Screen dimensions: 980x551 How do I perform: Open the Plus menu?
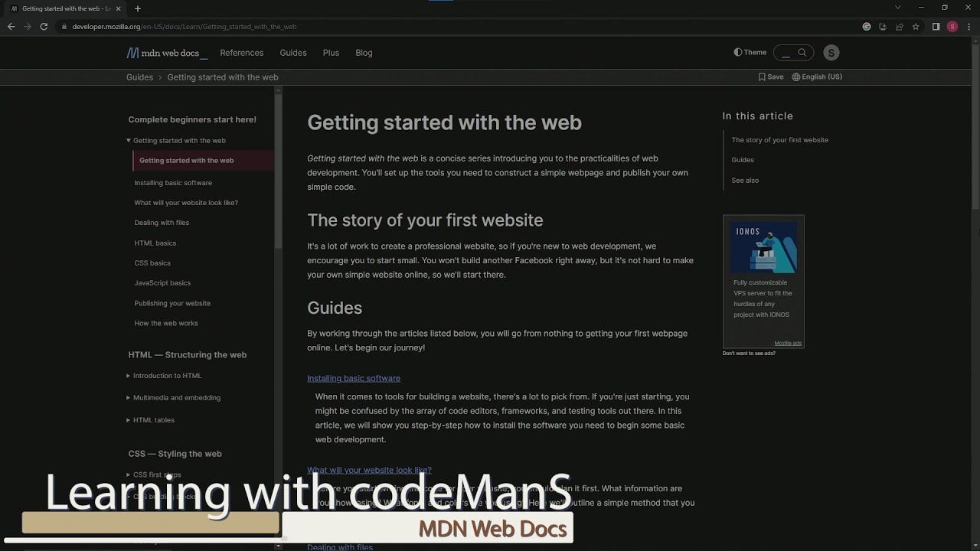(x=331, y=53)
